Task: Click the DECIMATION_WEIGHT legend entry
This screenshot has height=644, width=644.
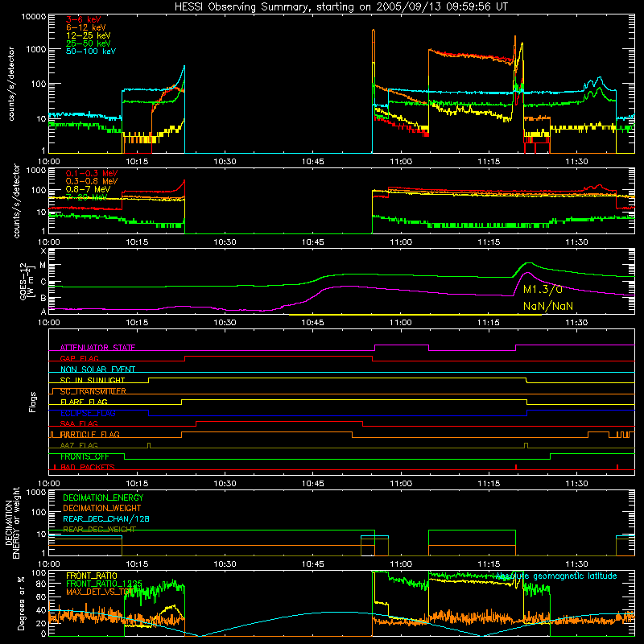Action: (102, 509)
